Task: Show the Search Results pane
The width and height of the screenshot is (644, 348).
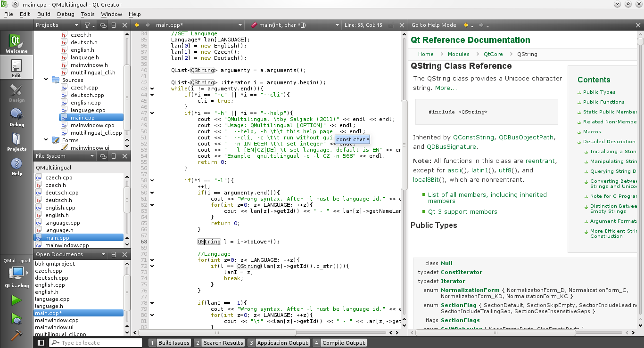Action: click(220, 343)
